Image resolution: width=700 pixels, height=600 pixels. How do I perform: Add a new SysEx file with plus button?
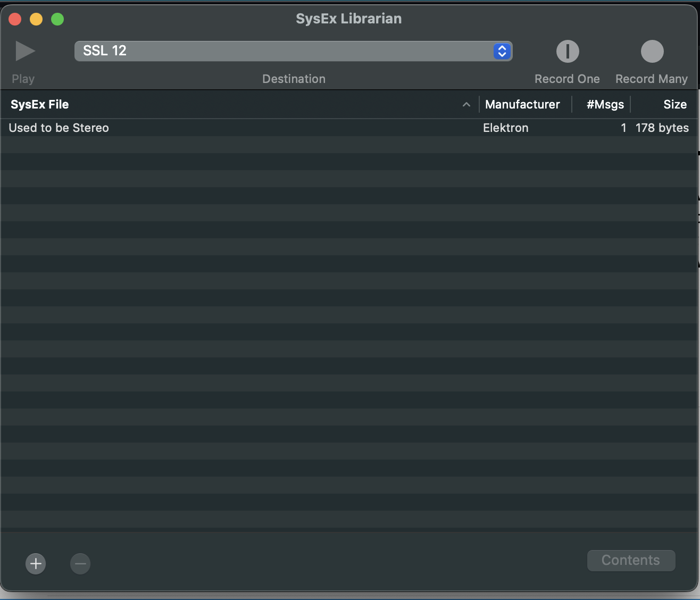(36, 563)
